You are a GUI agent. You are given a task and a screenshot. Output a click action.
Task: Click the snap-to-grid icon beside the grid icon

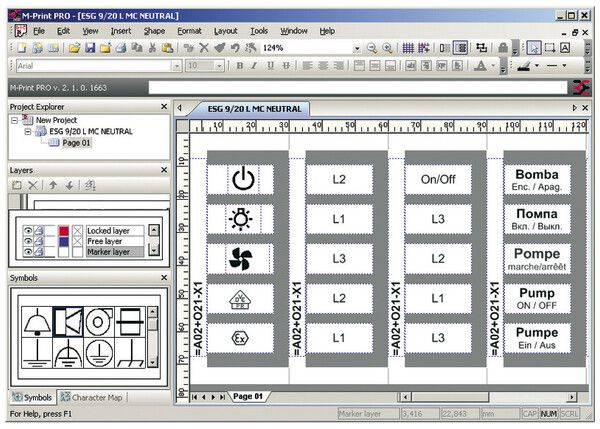point(424,48)
